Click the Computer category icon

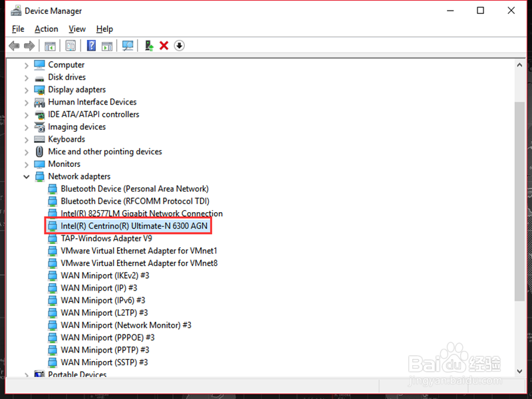39,65
